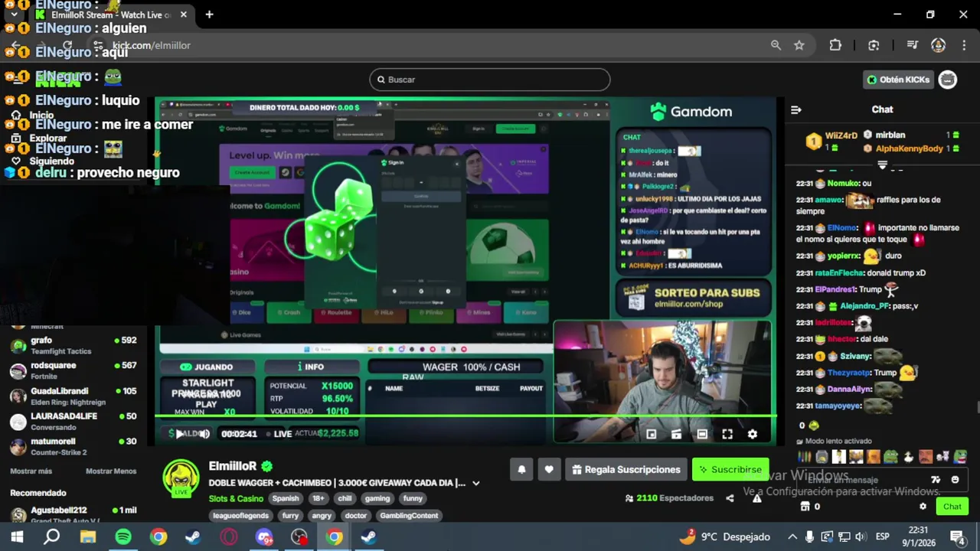Focus the Buscar search field
The height and width of the screenshot is (551, 980).
[490, 80]
